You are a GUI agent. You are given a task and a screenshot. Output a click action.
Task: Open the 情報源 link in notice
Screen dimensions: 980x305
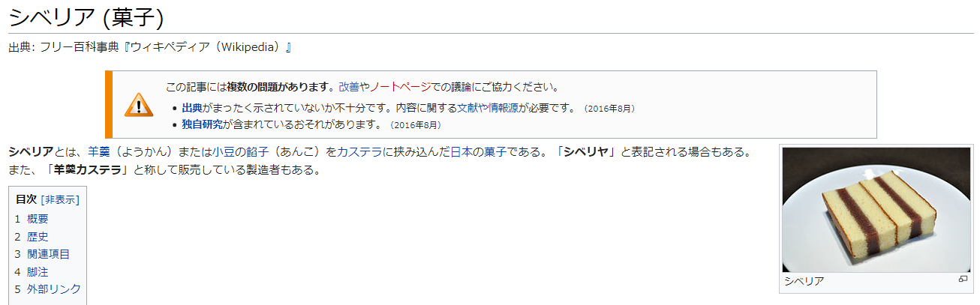504,108
